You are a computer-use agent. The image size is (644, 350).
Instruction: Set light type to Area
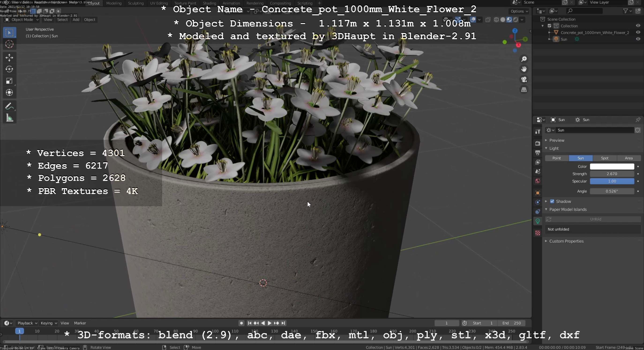click(629, 158)
